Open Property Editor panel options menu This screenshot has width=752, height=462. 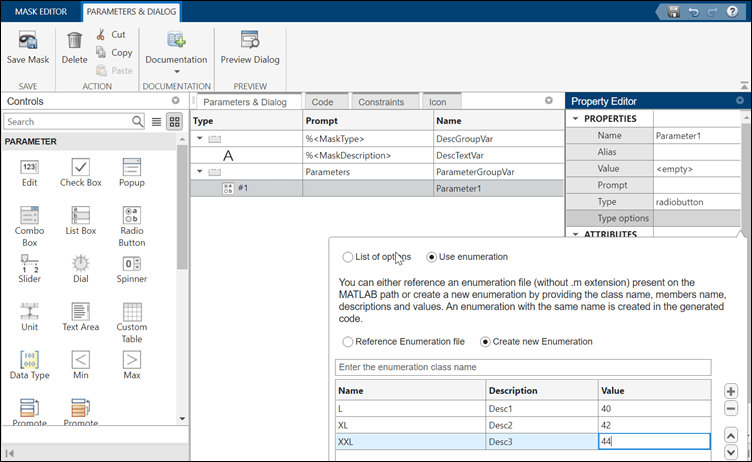(x=740, y=100)
